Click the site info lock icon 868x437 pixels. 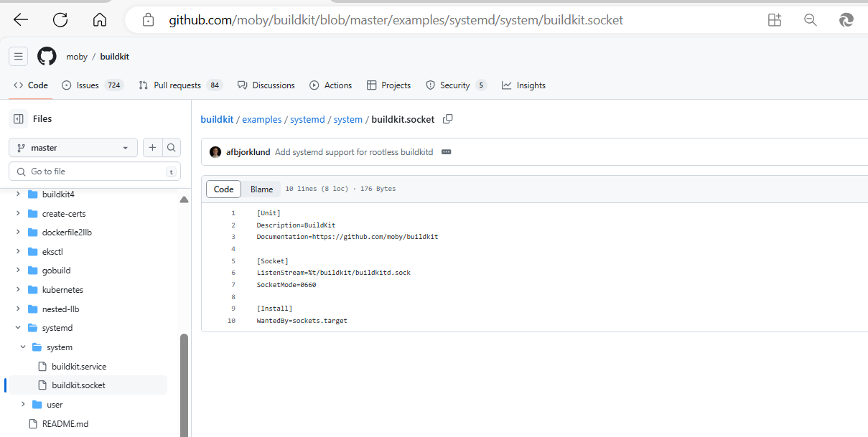tap(149, 20)
